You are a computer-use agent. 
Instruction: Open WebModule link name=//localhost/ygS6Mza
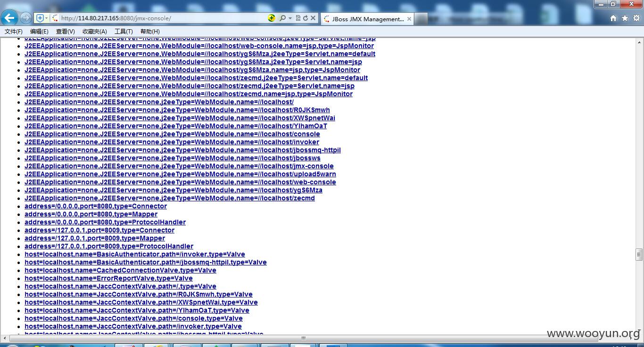coord(173,190)
